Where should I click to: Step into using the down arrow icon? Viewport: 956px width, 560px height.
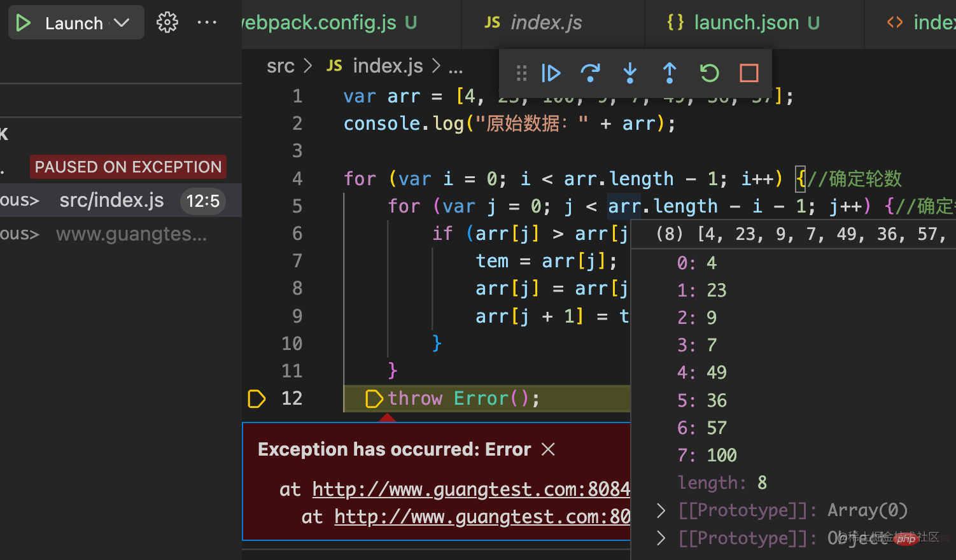click(x=630, y=73)
